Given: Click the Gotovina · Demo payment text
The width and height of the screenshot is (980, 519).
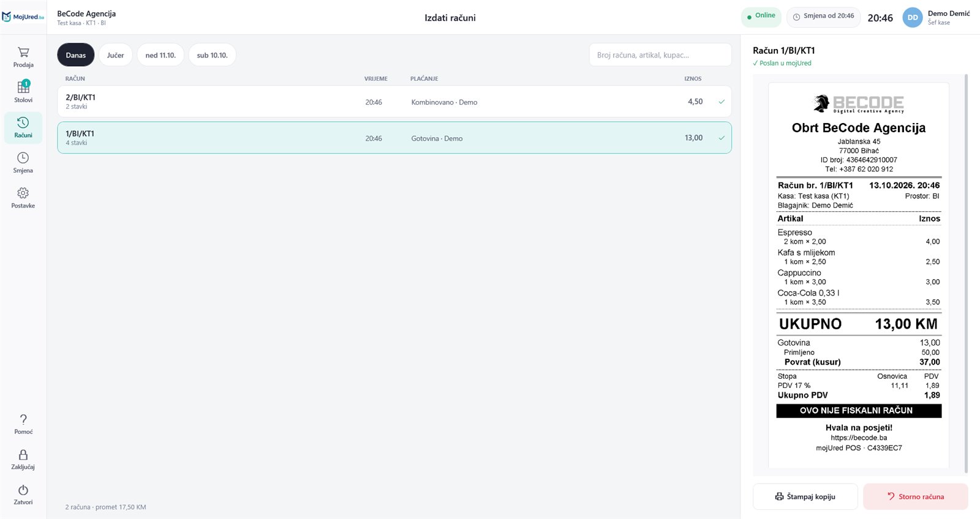Looking at the screenshot, I should 437,139.
